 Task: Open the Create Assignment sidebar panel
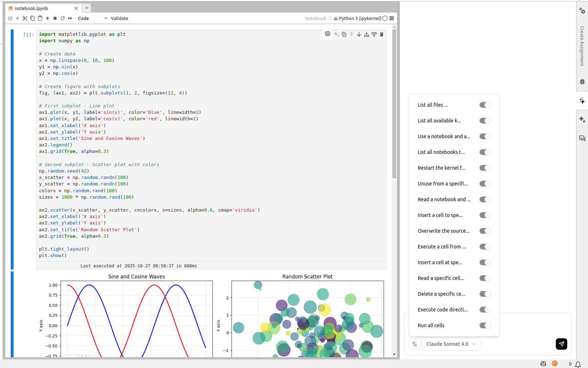tap(582, 46)
